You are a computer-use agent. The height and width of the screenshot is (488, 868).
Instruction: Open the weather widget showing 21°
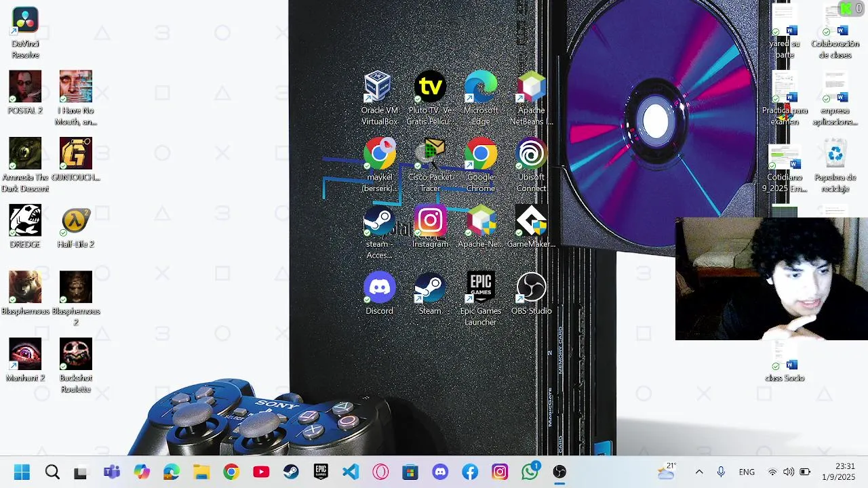[666, 472]
